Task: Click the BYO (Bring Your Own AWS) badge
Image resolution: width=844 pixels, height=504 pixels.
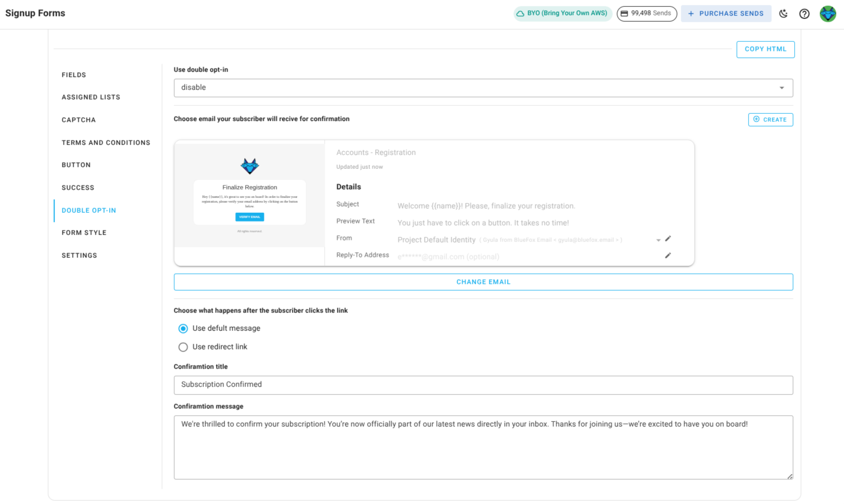Action: click(563, 13)
